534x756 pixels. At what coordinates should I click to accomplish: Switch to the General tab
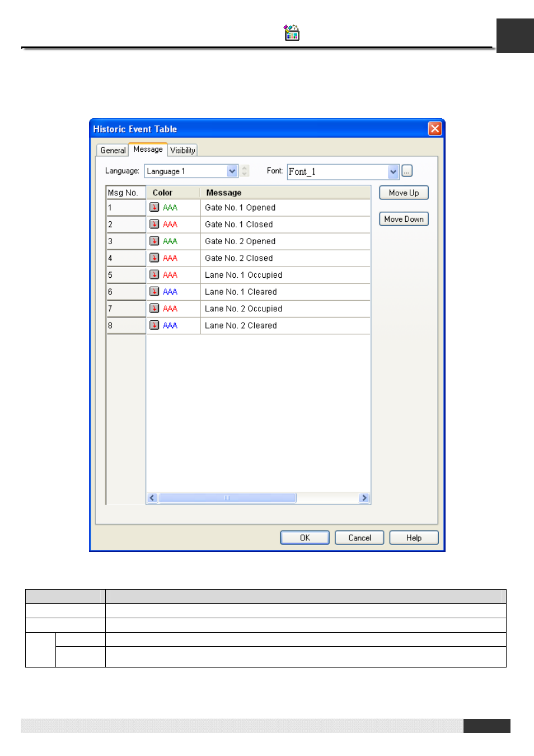coord(113,150)
